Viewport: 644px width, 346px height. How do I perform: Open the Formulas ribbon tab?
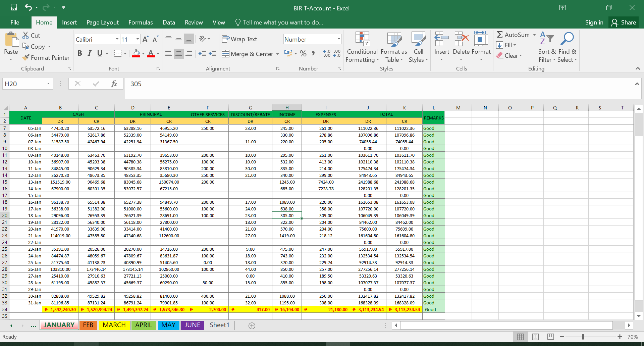pyautogui.click(x=141, y=22)
